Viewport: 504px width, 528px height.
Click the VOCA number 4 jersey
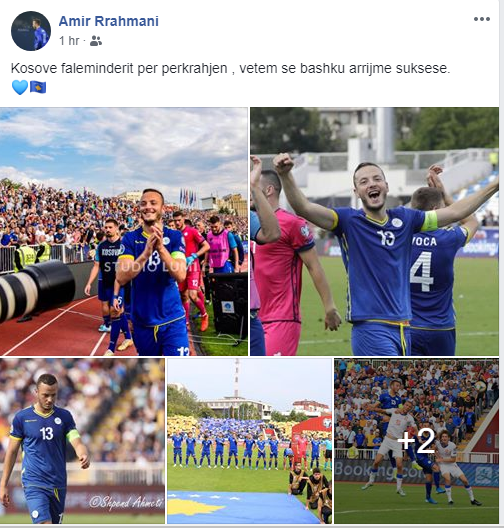coord(434,278)
